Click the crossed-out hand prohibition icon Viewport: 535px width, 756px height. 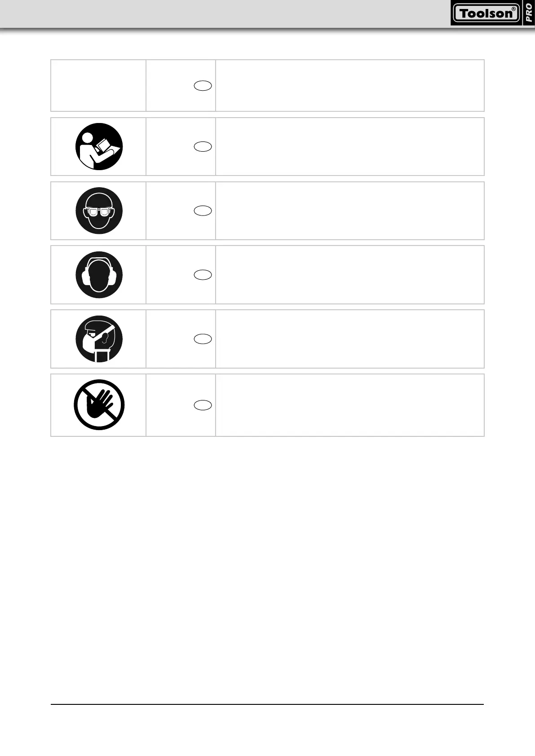point(99,405)
